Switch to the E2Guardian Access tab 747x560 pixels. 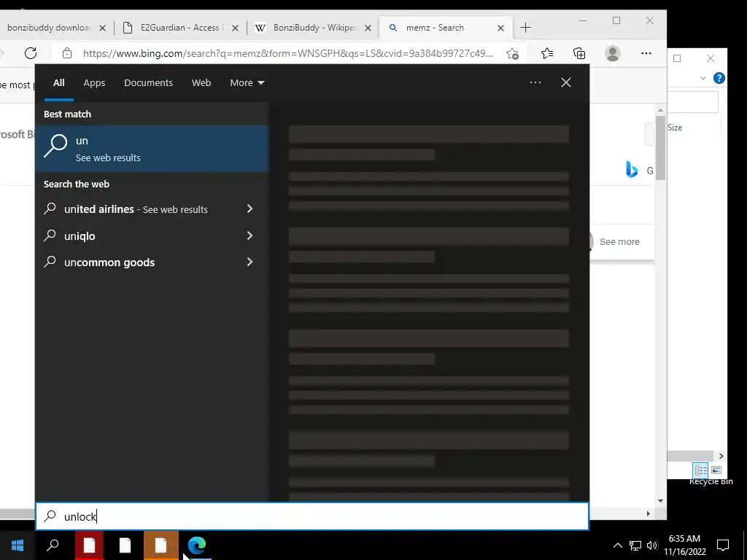181,28
